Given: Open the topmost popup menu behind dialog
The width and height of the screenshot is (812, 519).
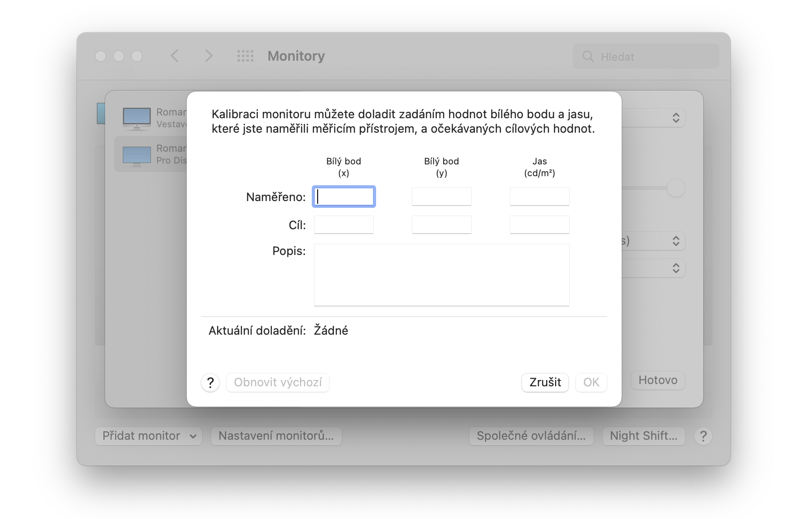Looking at the screenshot, I should 653,118.
